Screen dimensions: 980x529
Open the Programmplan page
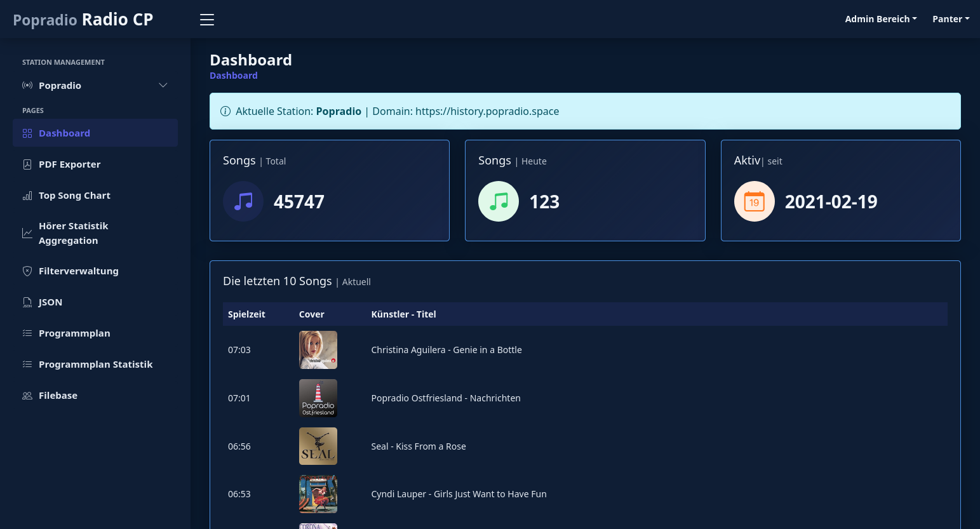pos(74,333)
